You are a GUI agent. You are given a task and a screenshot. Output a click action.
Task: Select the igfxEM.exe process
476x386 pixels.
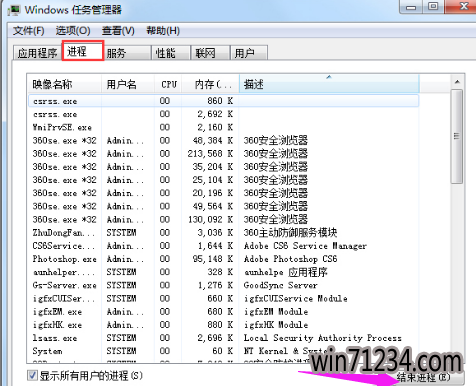[x=223, y=312]
